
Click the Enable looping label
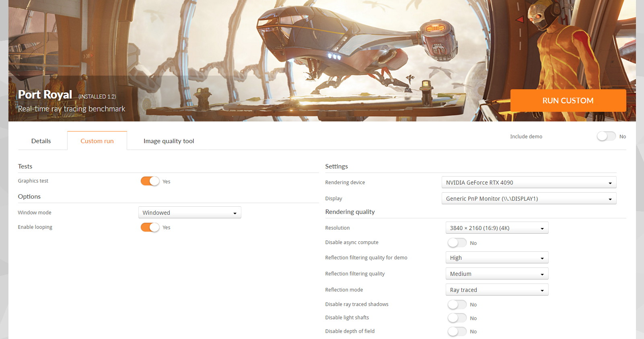point(35,227)
